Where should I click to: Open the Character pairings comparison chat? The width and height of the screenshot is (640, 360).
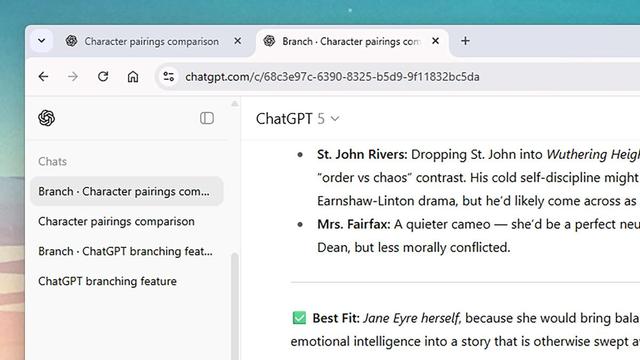[127, 221]
